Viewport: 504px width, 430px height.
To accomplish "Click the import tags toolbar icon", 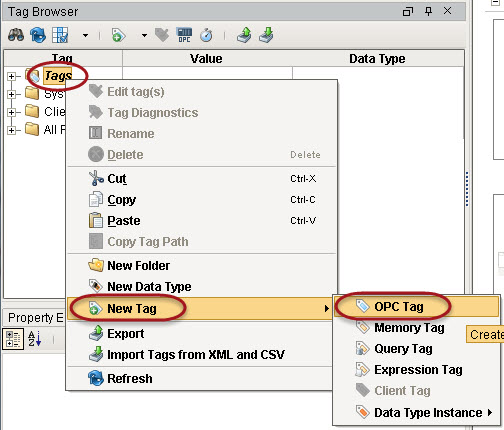I will point(266,35).
